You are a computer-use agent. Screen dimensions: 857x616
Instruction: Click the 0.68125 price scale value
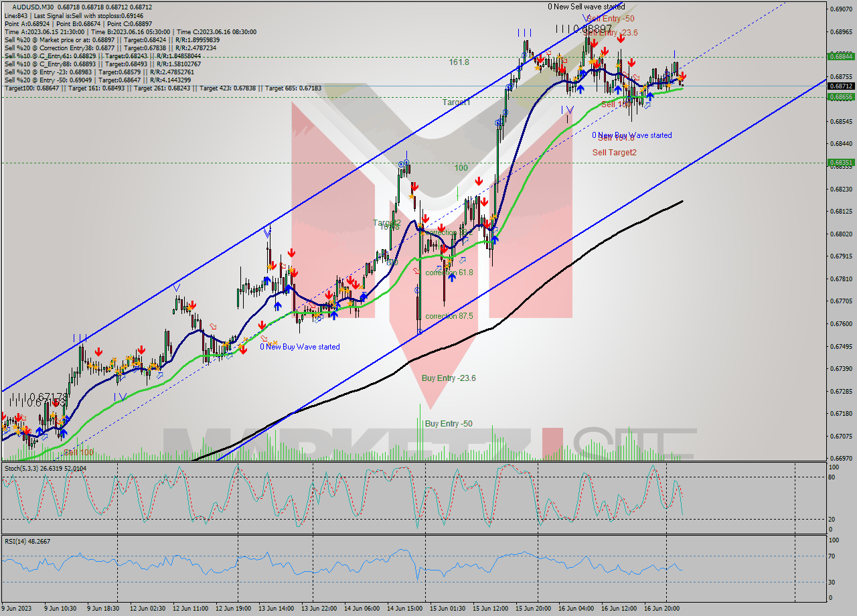tap(841, 212)
